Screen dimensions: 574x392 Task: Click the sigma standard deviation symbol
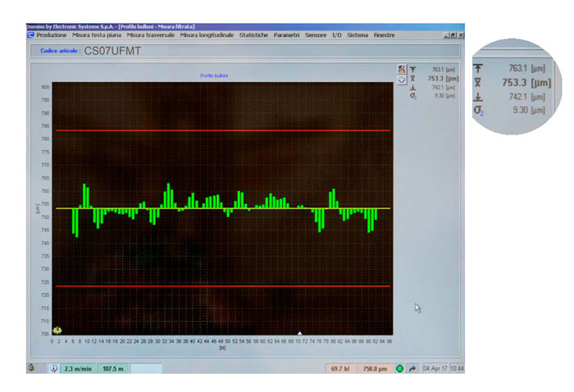click(x=412, y=96)
